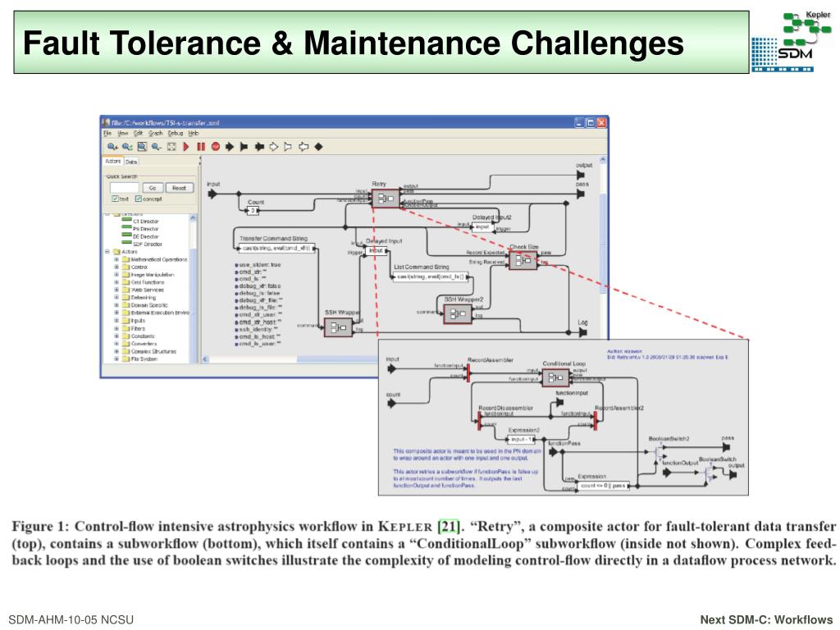Viewport: 840px width, 630px height.
Task: Switch to the Data tab
Action: pos(131,162)
